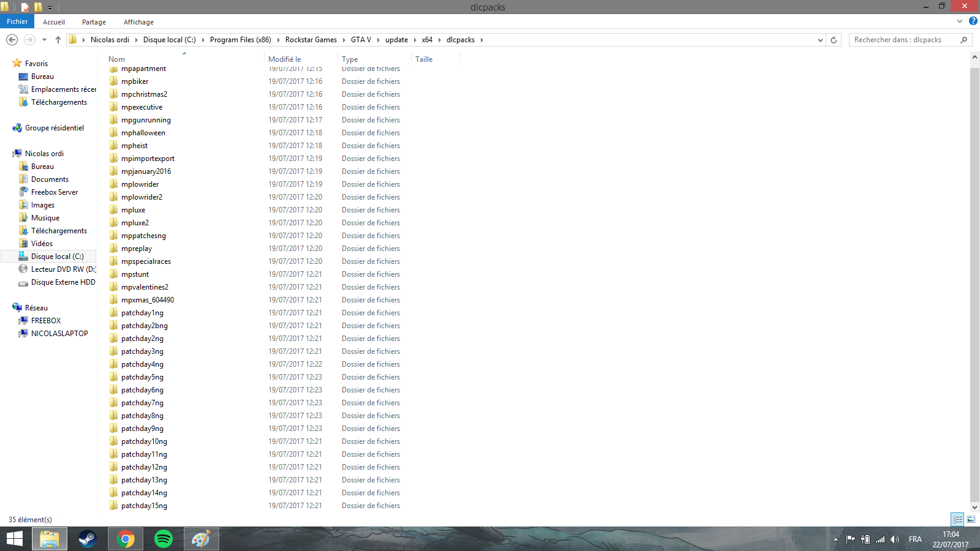Screen dimensions: 980x551
Task: Select Groupe résidentiel in the sidebar
Action: tap(54, 128)
